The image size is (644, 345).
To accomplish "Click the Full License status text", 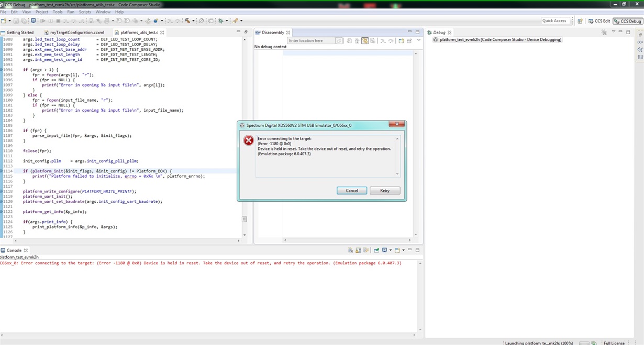I will pyautogui.click(x=614, y=343).
